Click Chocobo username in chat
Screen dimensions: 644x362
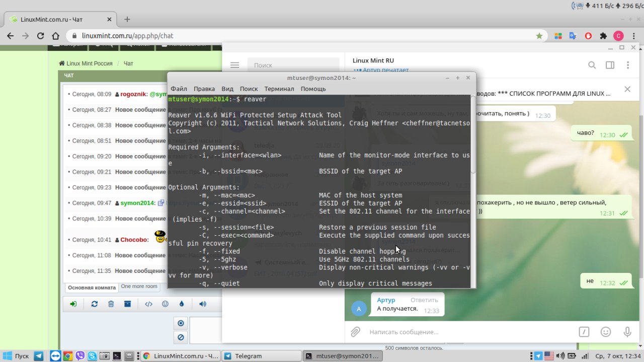134,240
